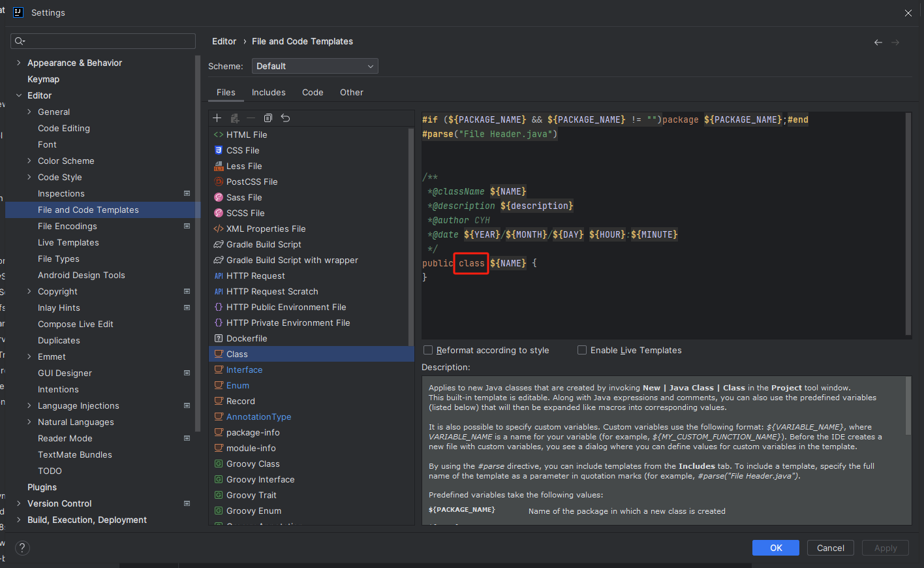The image size is (924, 568).
Task: Click the Copy Template icon
Action: pos(268,118)
